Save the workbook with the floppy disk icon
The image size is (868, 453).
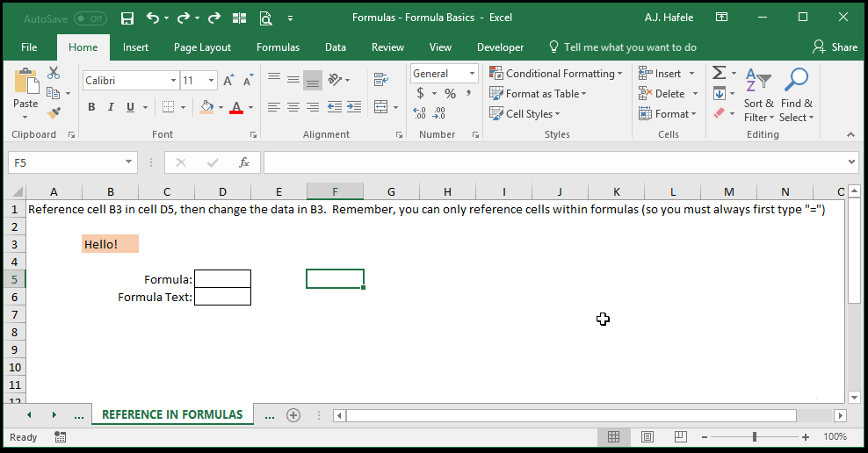127,18
